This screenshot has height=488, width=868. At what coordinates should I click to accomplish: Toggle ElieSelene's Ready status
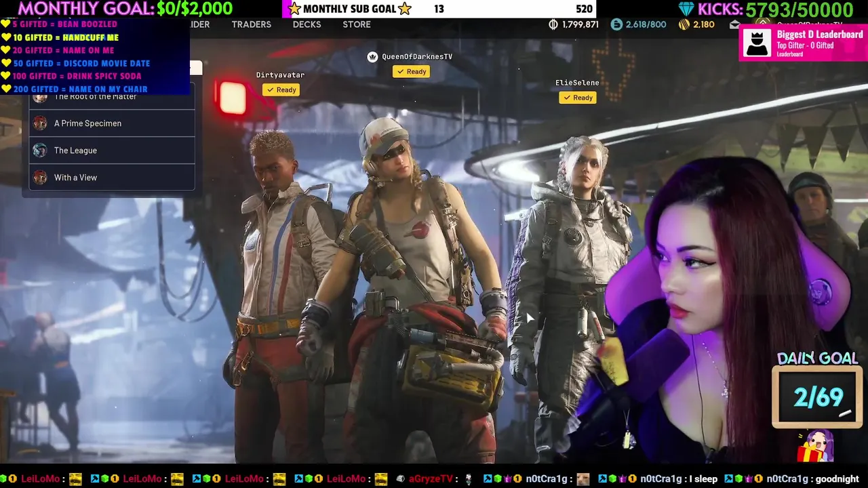[577, 98]
